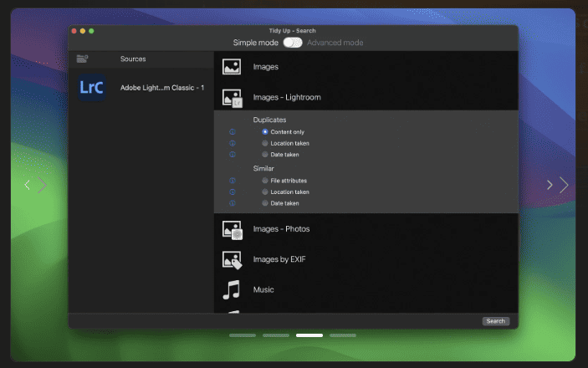588x368 pixels.
Task: Select File attributes under Similar
Action: click(x=265, y=181)
